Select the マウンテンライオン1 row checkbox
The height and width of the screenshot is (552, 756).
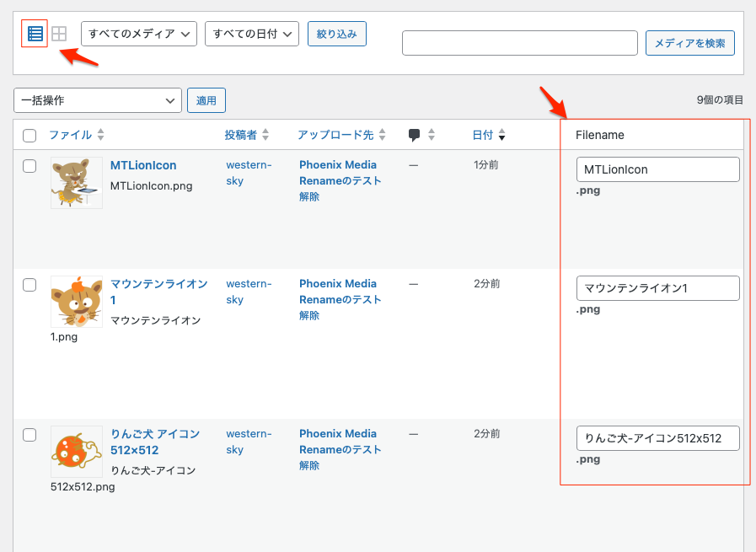[29, 285]
